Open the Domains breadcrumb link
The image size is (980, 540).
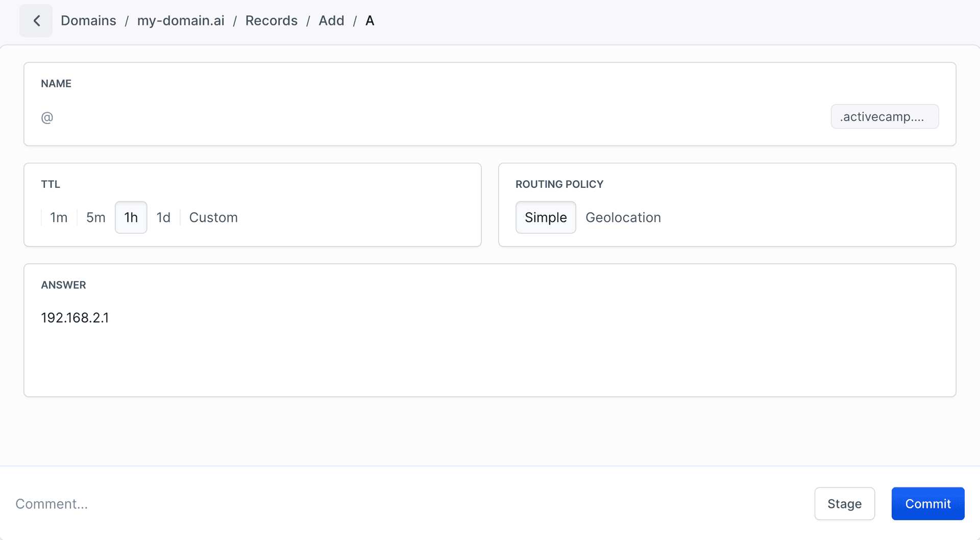88,21
